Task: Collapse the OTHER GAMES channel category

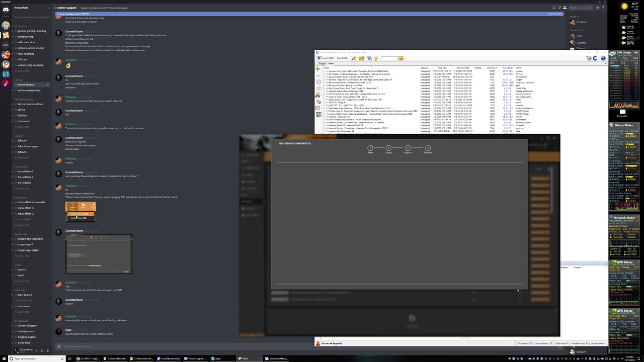Action: click(x=21, y=321)
